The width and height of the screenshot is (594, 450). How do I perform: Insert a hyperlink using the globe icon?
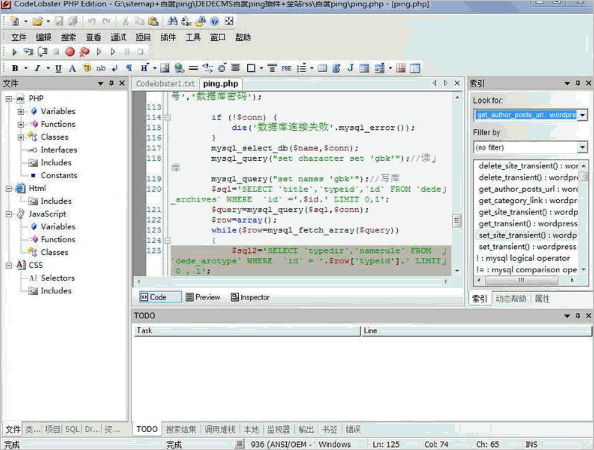point(179,68)
